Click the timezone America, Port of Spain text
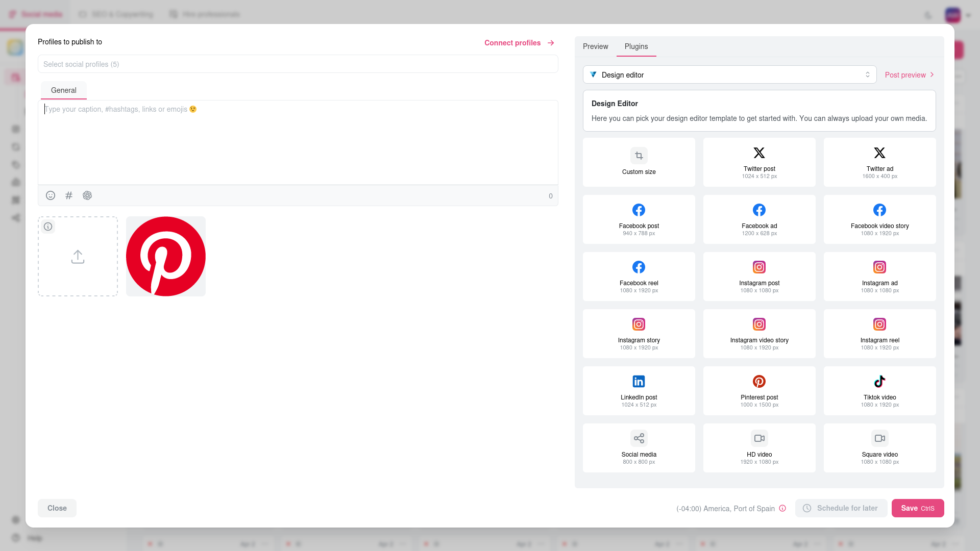The width and height of the screenshot is (980, 551). (725, 509)
